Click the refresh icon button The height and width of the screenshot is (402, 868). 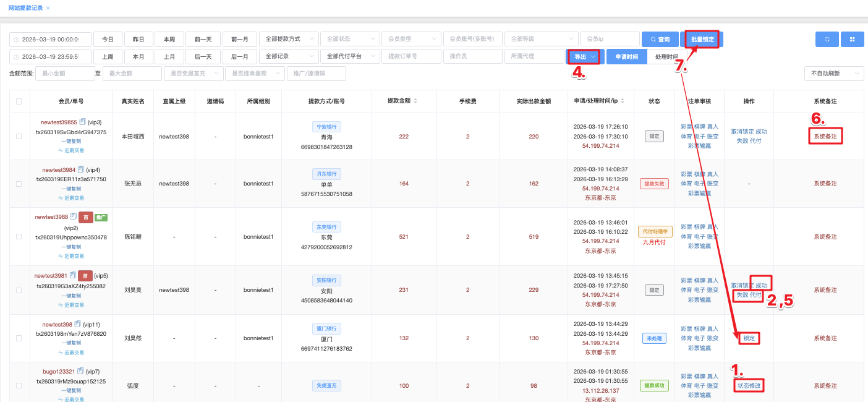point(827,40)
